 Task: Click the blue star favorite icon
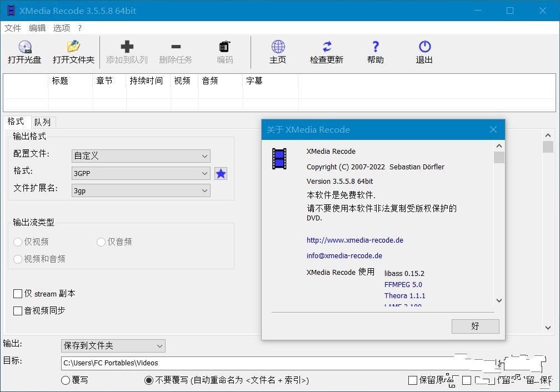pyautogui.click(x=221, y=174)
